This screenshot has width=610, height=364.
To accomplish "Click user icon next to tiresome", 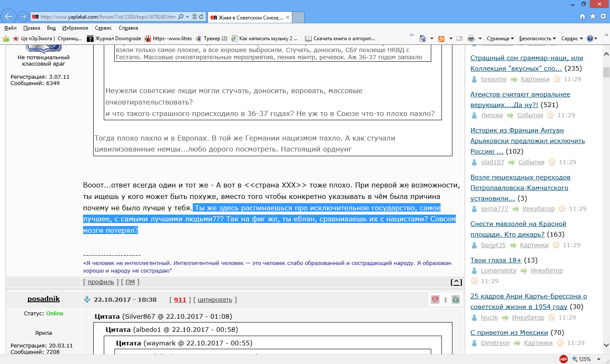I will pyautogui.click(x=474, y=79).
